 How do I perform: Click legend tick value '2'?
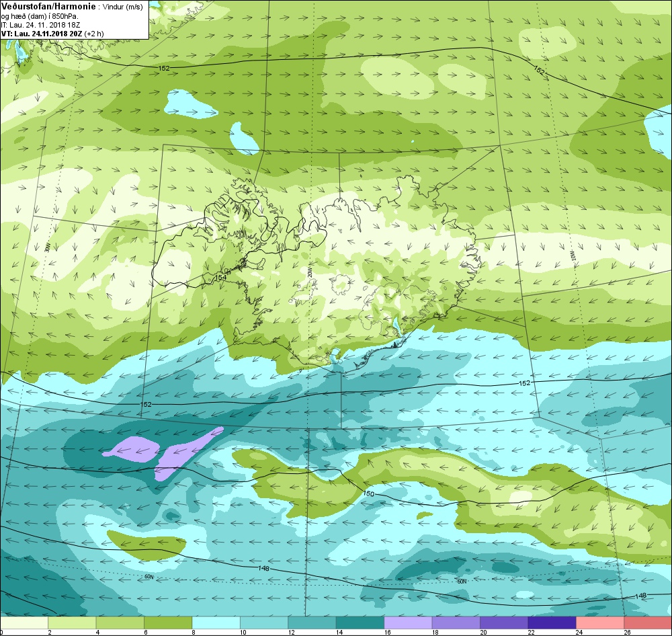50,632
